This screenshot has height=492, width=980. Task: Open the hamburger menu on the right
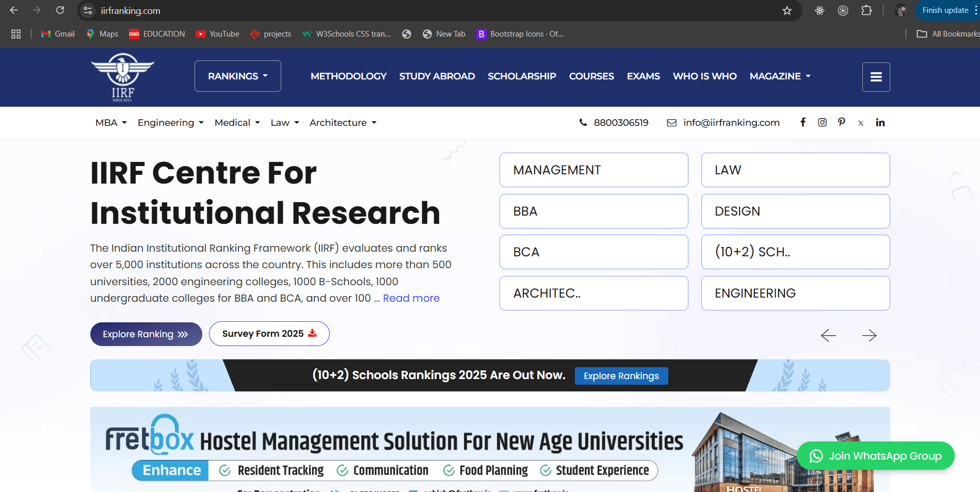coord(876,77)
